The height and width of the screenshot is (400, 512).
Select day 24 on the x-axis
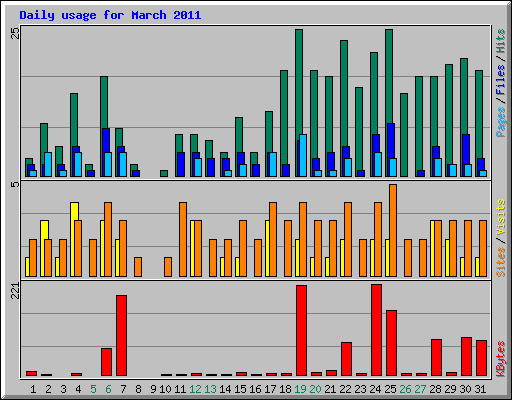[375, 389]
